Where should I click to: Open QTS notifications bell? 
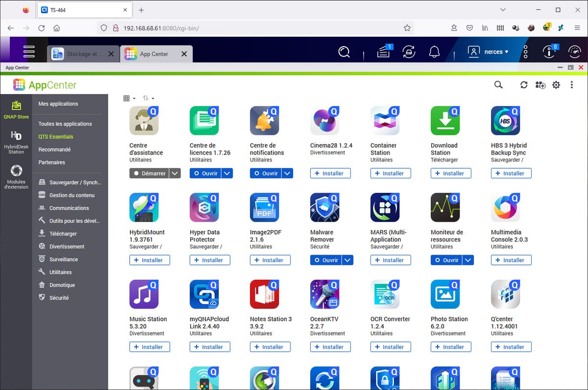[x=434, y=52]
